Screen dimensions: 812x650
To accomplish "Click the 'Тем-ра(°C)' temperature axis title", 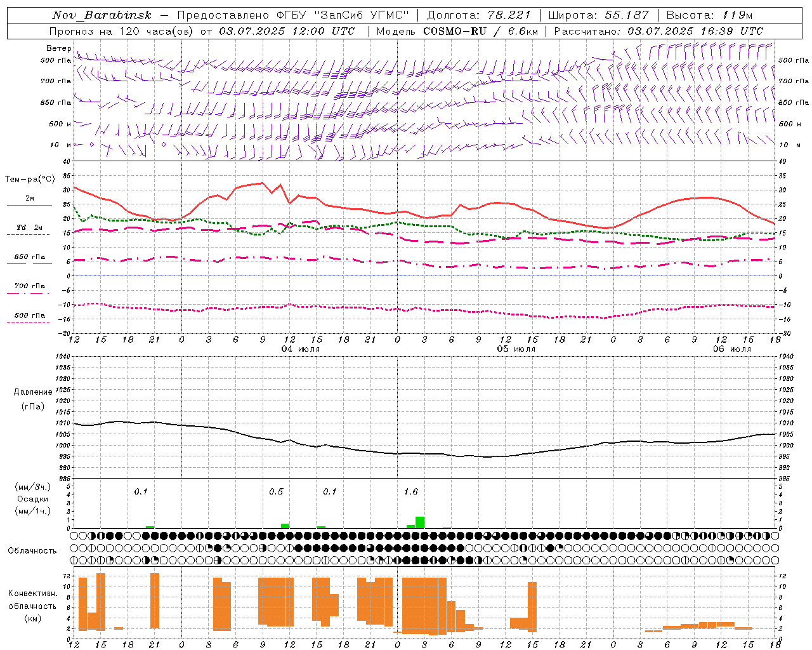I will (x=30, y=180).
